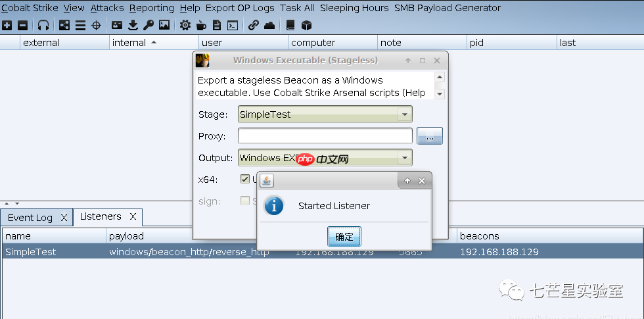Open the Attacks menu
The image size is (644, 319).
(x=107, y=8)
